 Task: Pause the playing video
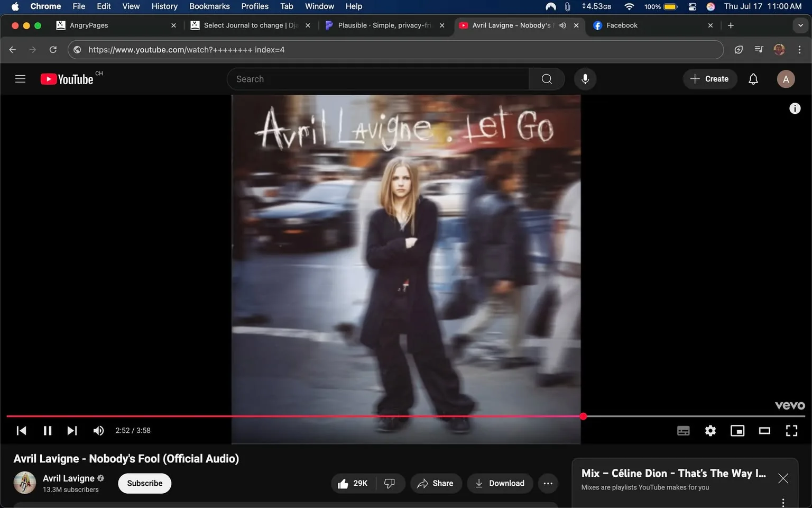47,430
